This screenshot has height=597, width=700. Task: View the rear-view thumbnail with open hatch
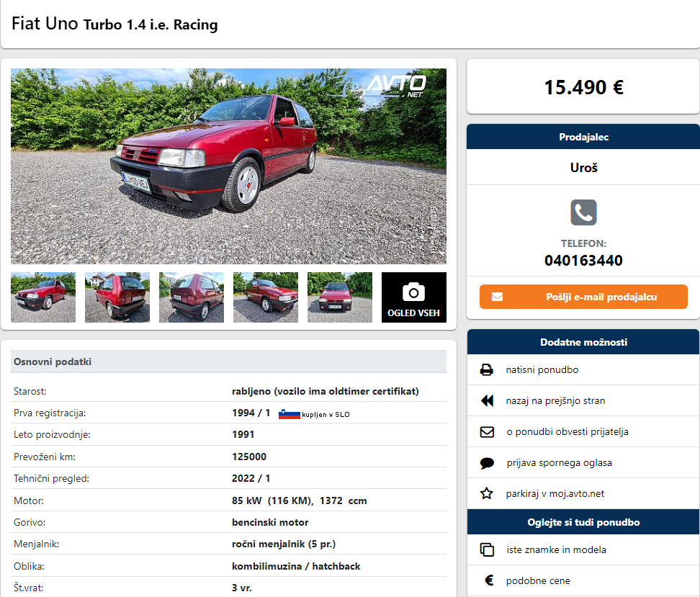[x=117, y=297]
